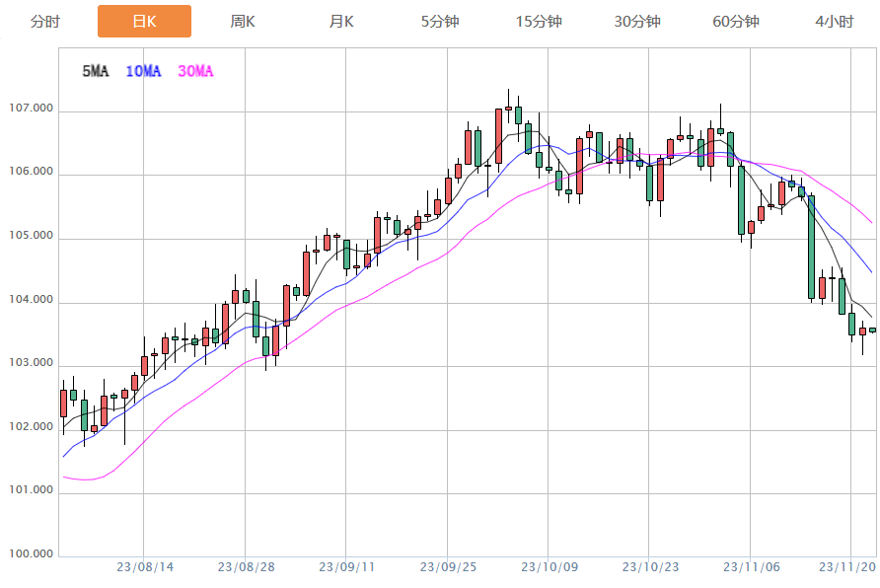Toggle the 5MA legend label
The width and height of the screenshot is (880, 588).
(x=96, y=71)
